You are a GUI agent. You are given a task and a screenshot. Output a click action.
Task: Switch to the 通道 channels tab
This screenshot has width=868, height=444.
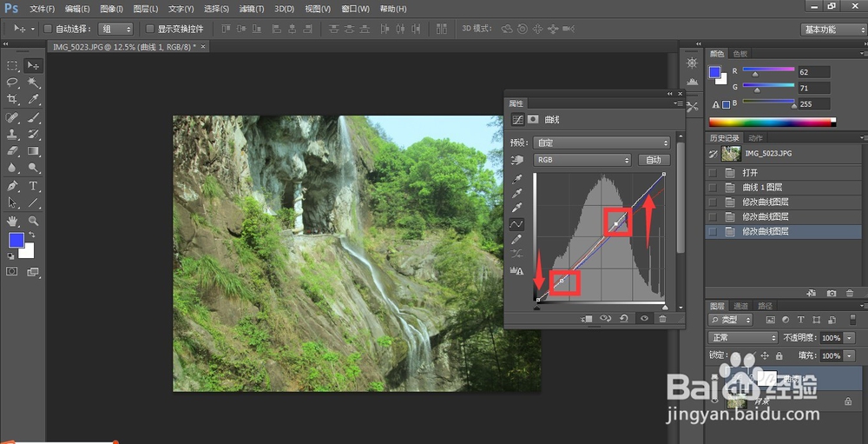coord(741,306)
